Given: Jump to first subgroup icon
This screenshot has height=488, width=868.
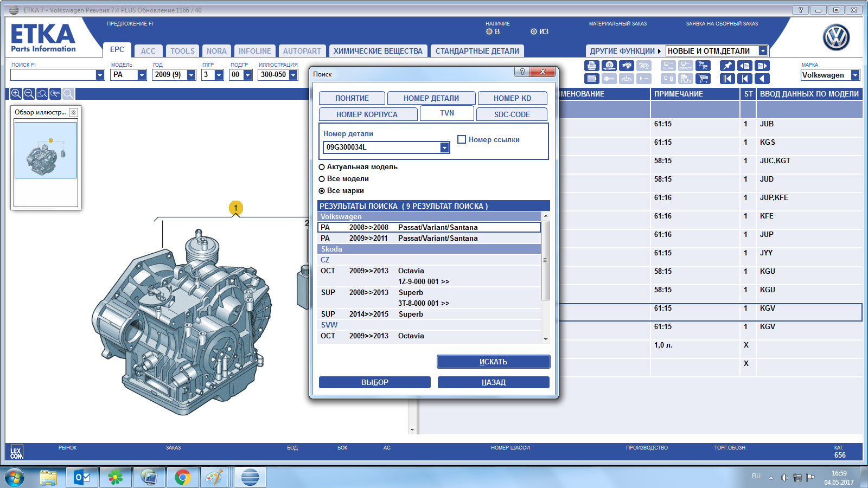Looking at the screenshot, I should 745,79.
